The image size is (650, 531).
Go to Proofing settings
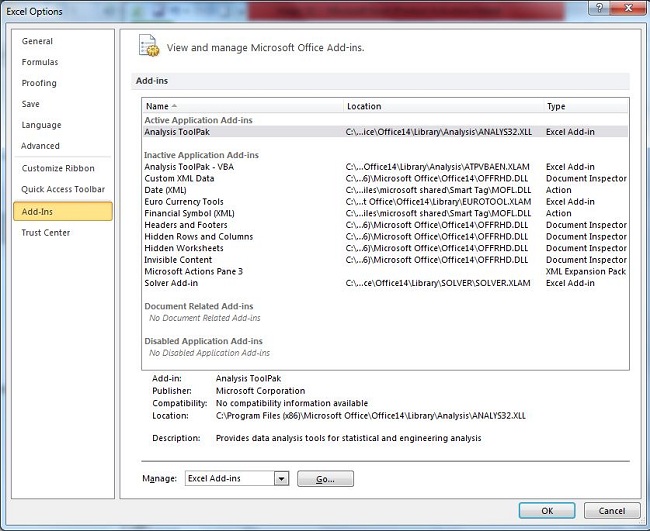(x=39, y=83)
